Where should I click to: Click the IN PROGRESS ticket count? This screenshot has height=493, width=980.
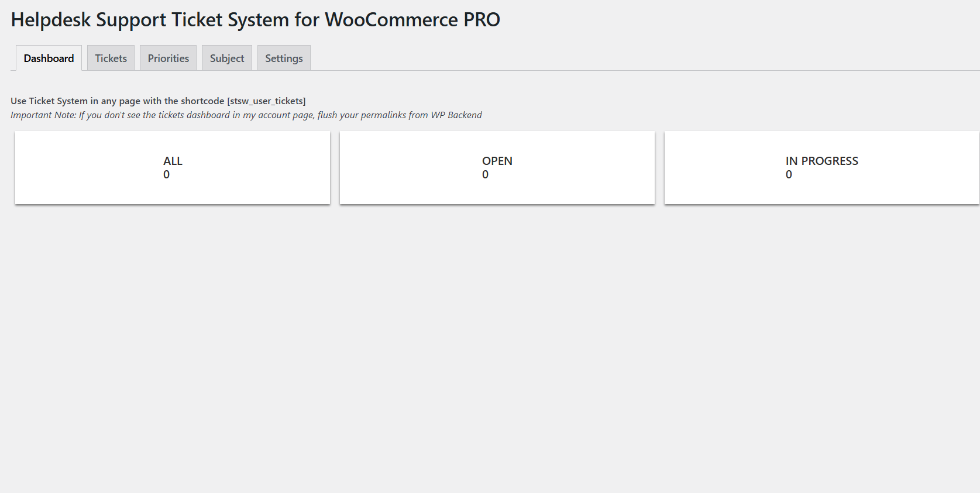point(789,174)
